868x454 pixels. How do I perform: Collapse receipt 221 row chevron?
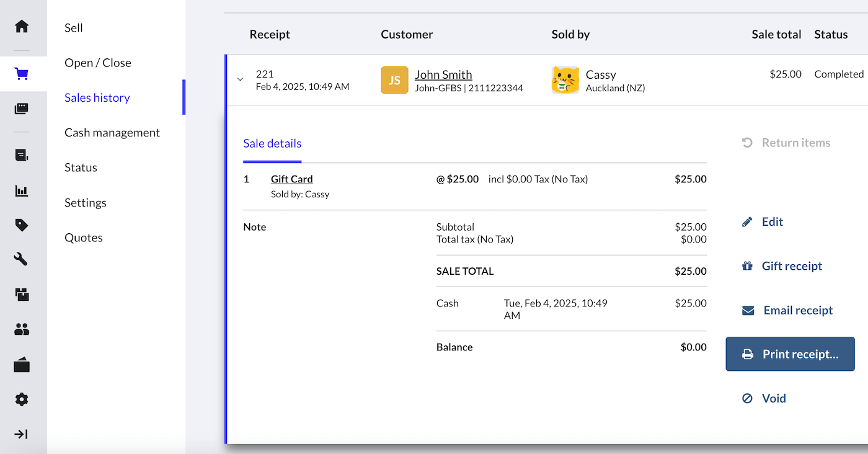point(240,79)
